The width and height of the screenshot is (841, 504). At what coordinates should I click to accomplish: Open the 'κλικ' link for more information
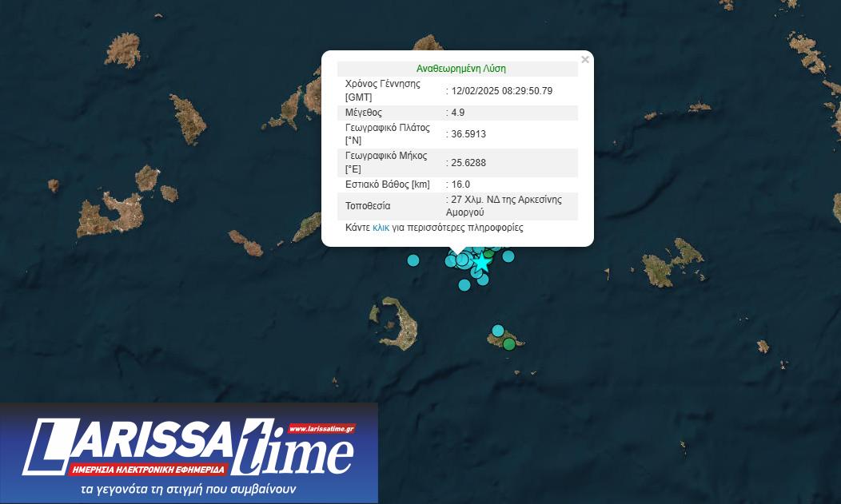pyautogui.click(x=381, y=228)
